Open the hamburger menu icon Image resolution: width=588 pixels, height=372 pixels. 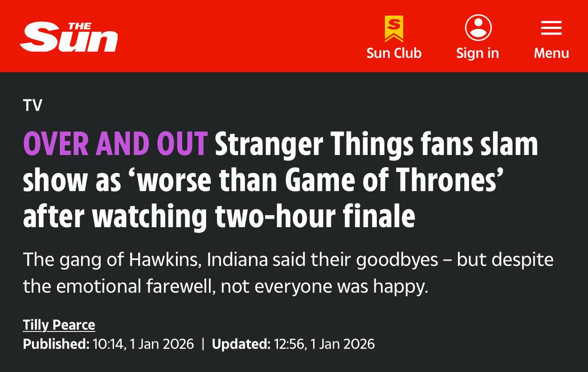pyautogui.click(x=551, y=28)
